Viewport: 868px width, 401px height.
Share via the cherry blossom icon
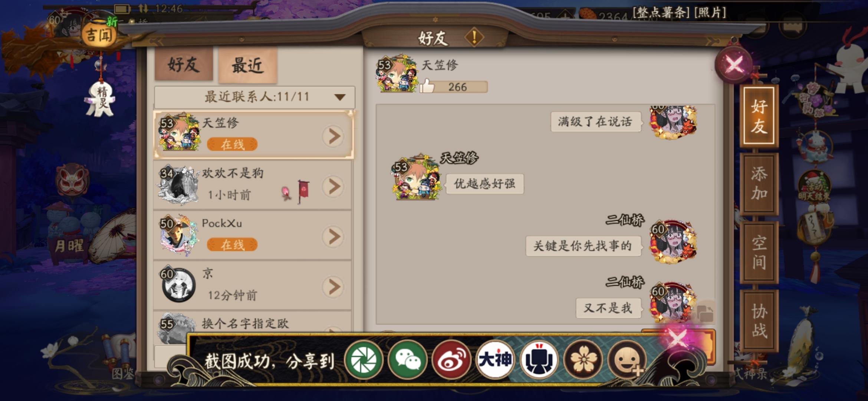pos(583,359)
